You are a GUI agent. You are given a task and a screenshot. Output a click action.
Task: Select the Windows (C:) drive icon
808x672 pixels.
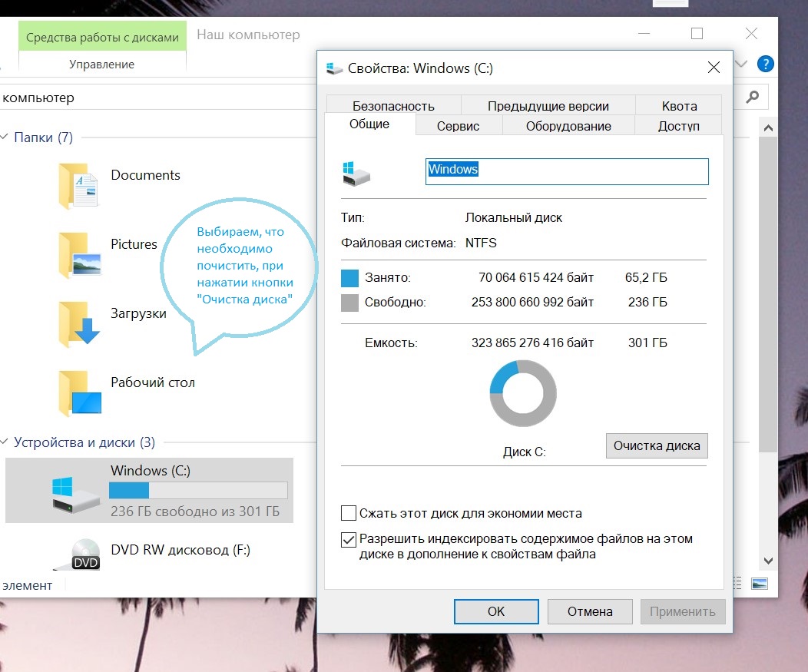(76, 495)
